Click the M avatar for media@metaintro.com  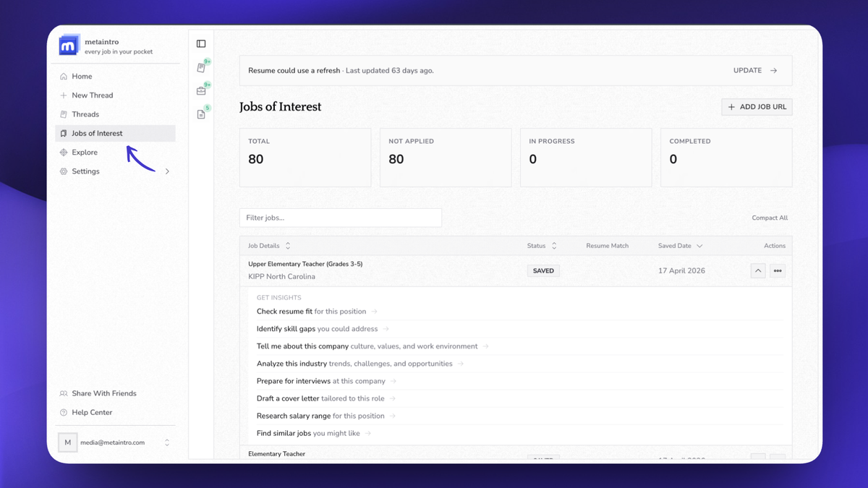[x=68, y=442]
